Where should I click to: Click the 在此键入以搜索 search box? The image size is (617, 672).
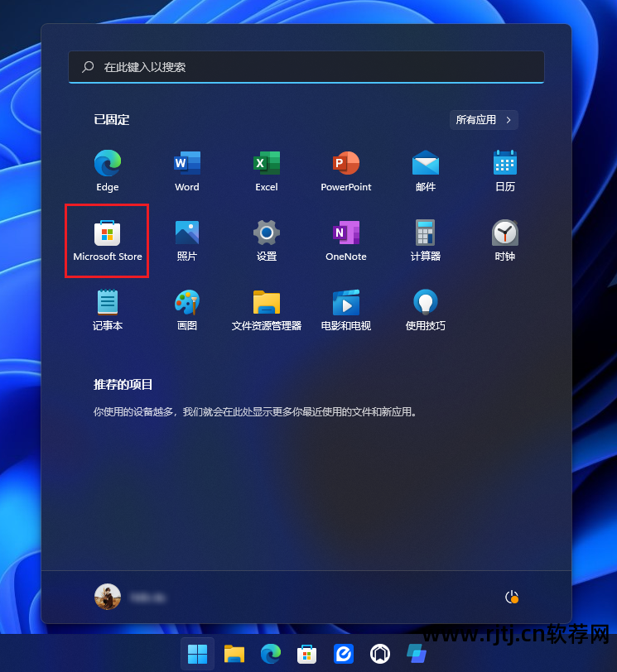pyautogui.click(x=306, y=67)
